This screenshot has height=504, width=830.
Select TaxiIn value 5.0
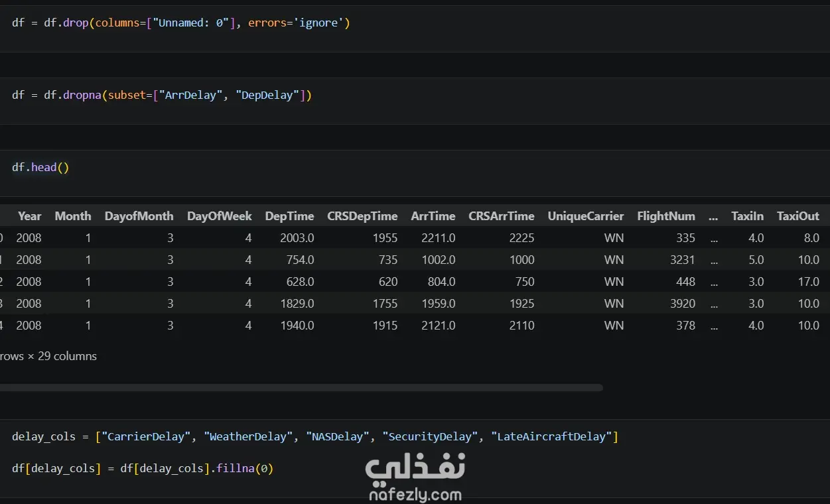tap(756, 260)
